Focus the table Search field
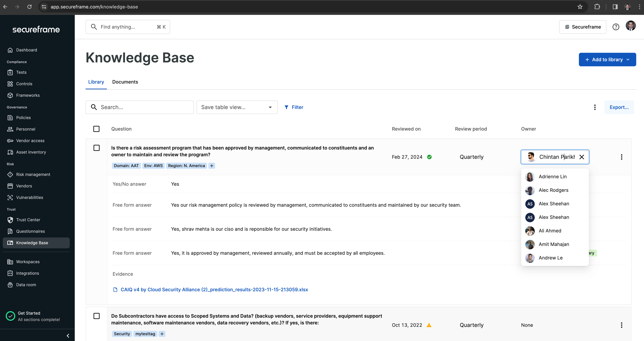This screenshot has width=644, height=341. point(140,107)
